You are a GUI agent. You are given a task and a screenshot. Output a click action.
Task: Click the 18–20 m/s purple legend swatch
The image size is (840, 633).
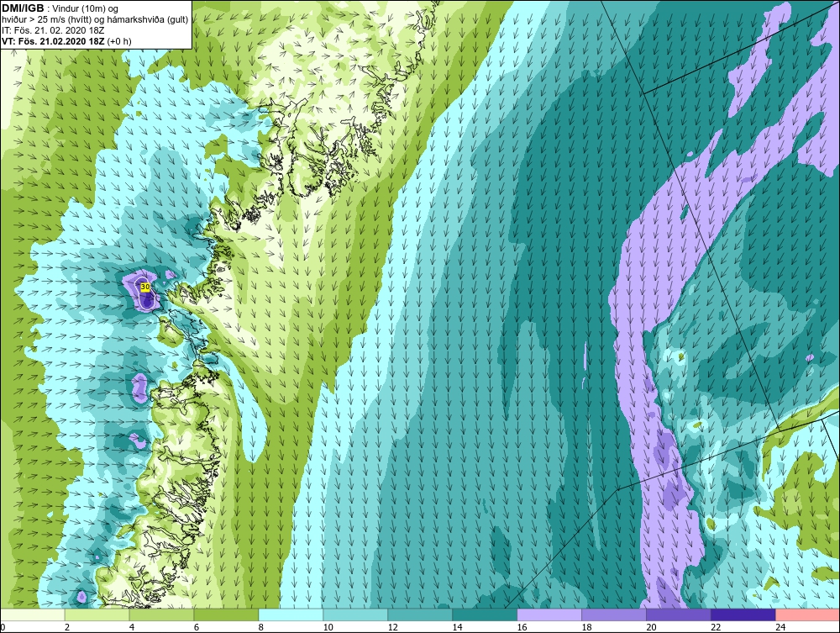(x=614, y=615)
